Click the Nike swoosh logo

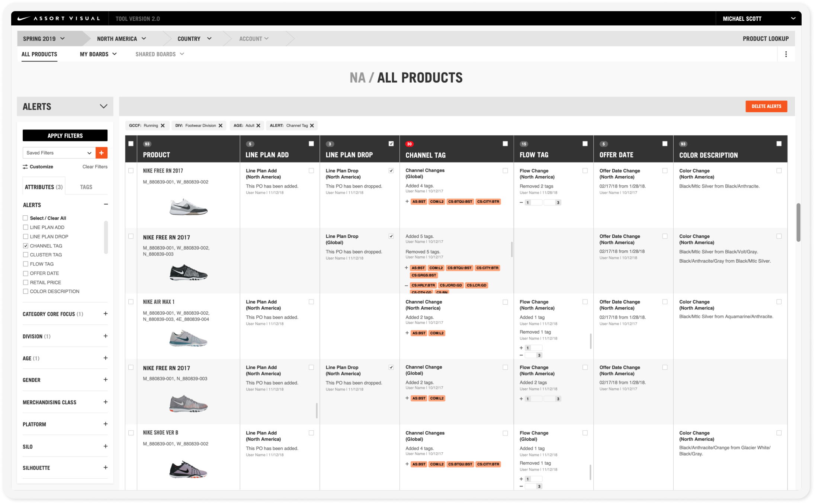(x=23, y=18)
